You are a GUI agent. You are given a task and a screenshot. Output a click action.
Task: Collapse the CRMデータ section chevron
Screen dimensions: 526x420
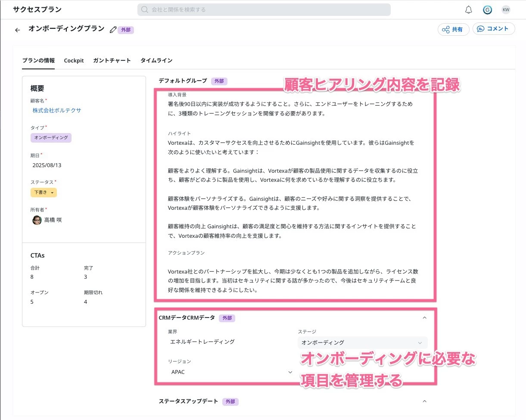(x=424, y=318)
